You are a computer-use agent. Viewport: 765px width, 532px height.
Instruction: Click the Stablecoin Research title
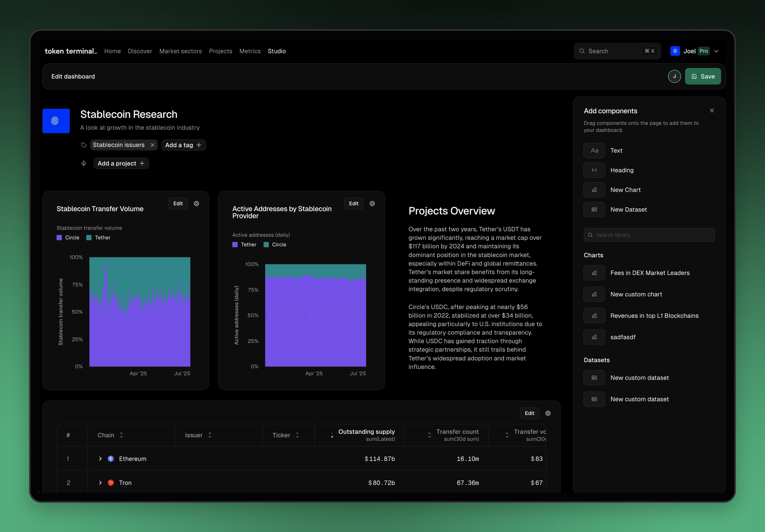(x=129, y=114)
